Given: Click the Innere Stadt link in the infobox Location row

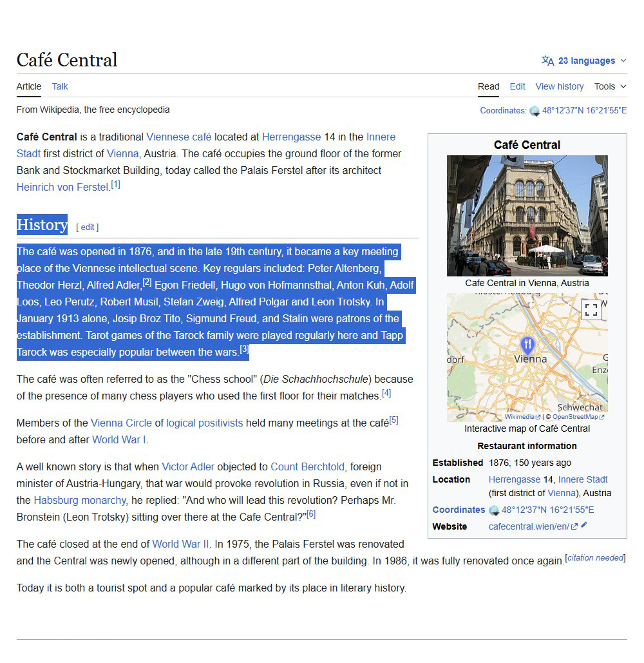Looking at the screenshot, I should (583, 479).
